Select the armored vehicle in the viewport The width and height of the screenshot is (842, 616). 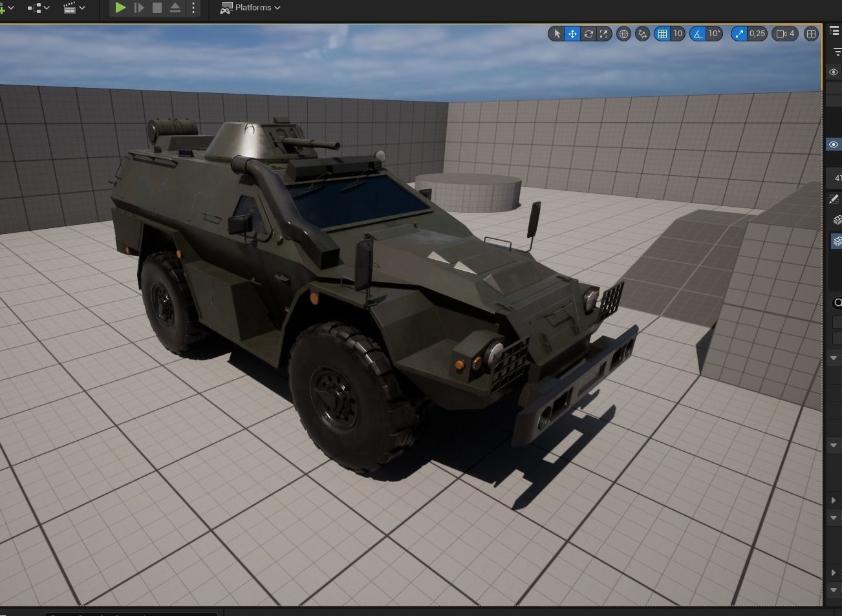click(362, 291)
